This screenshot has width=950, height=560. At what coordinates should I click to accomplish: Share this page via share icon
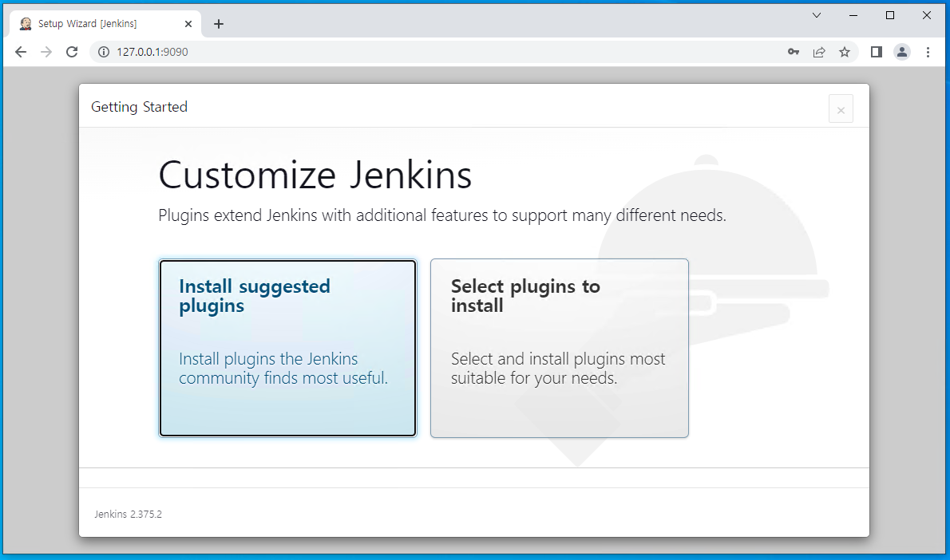coord(819,52)
